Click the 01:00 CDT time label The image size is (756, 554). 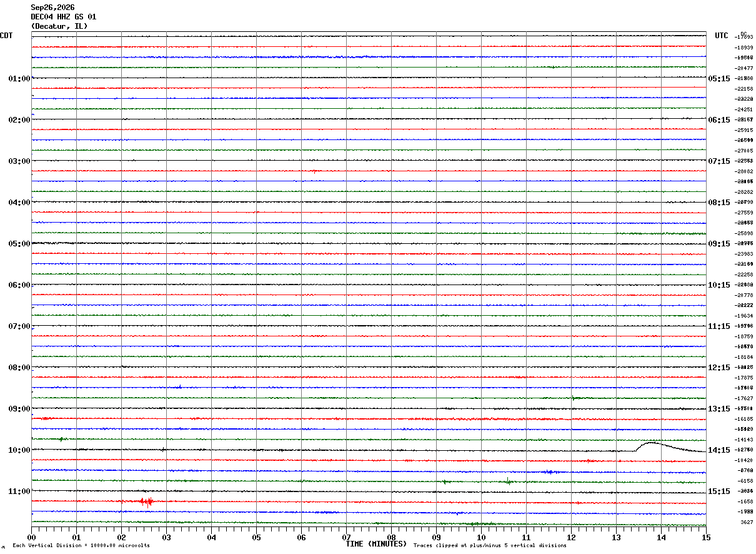click(x=19, y=79)
